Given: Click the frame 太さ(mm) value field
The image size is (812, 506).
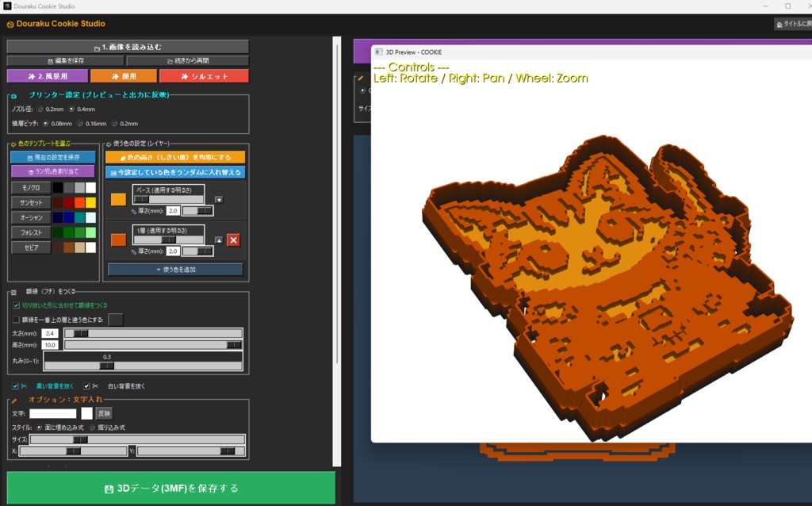Looking at the screenshot, I should [x=50, y=334].
